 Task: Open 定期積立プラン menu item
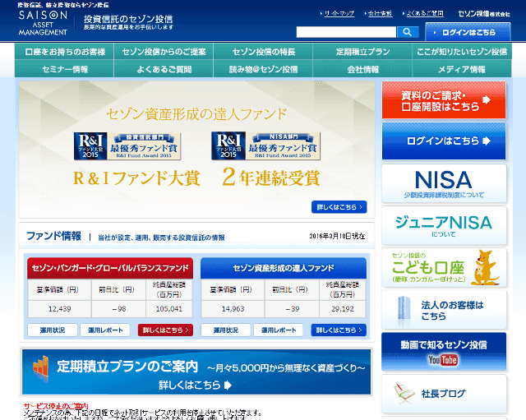[362, 52]
